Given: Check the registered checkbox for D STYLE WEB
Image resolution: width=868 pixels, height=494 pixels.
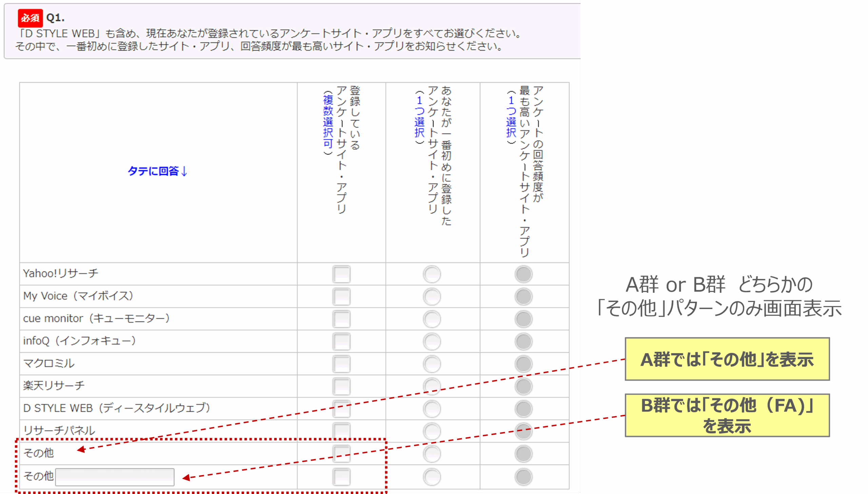Looking at the screenshot, I should click(x=341, y=408).
